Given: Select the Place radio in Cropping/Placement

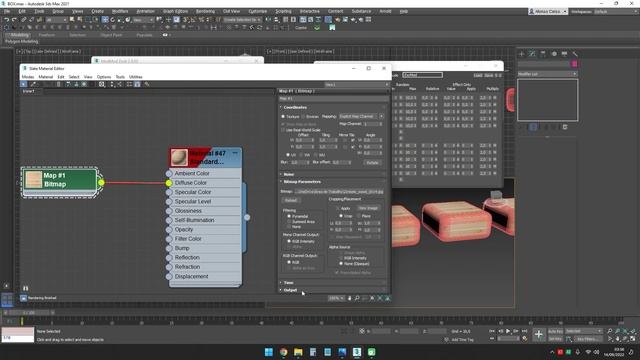Looking at the screenshot, I should (x=359, y=216).
